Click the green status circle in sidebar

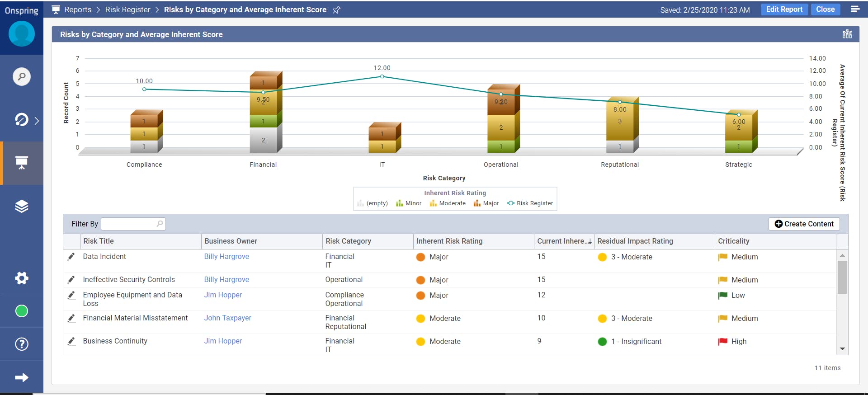pos(22,311)
